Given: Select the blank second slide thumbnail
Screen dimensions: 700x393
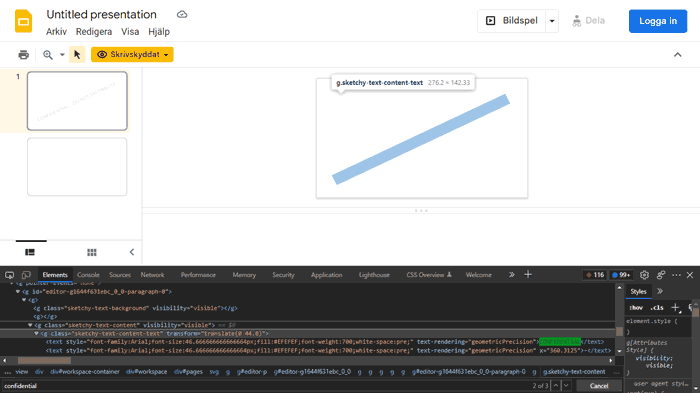Looking at the screenshot, I should pyautogui.click(x=77, y=167).
